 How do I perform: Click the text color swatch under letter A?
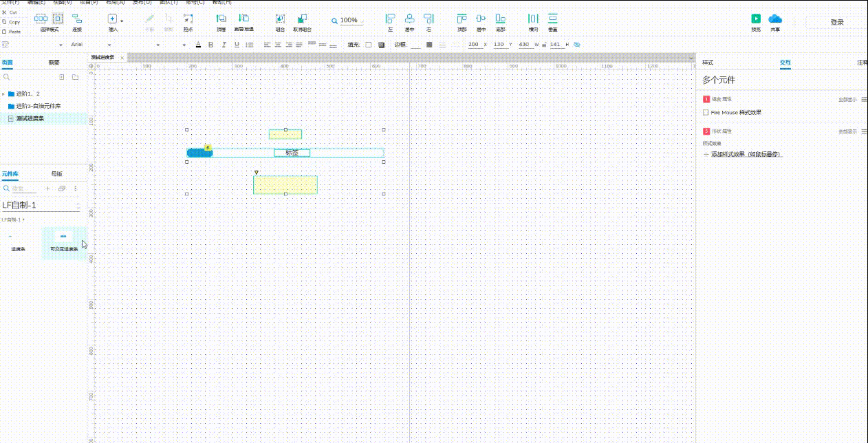point(198,45)
